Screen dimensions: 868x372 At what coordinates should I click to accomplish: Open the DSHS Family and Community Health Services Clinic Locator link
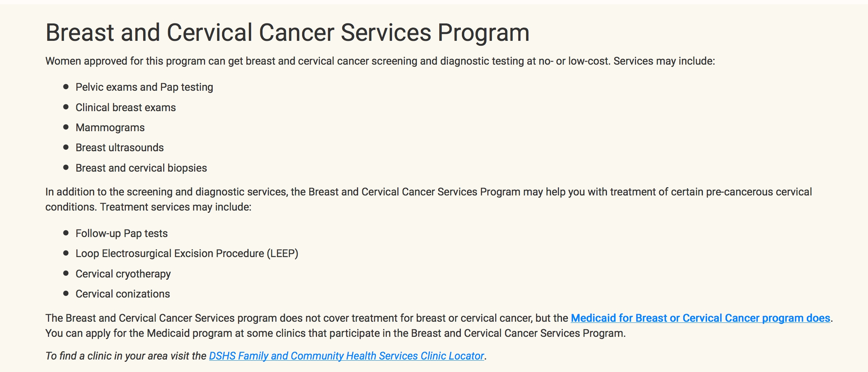pyautogui.click(x=346, y=356)
